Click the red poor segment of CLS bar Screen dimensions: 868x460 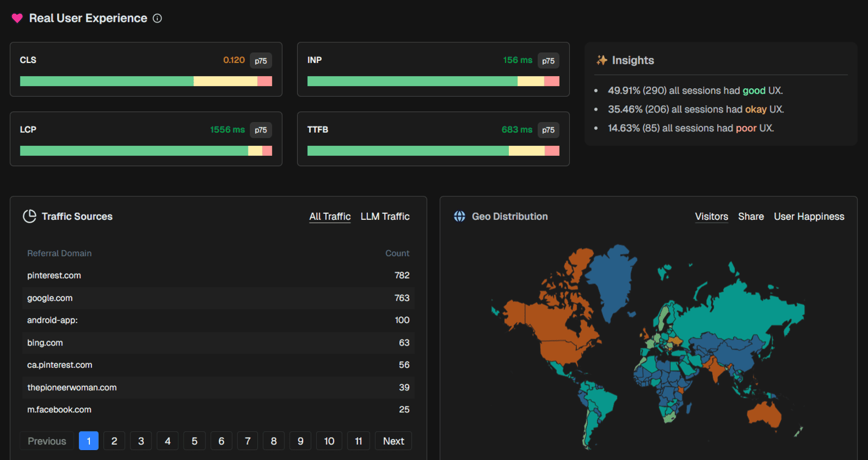(265, 82)
